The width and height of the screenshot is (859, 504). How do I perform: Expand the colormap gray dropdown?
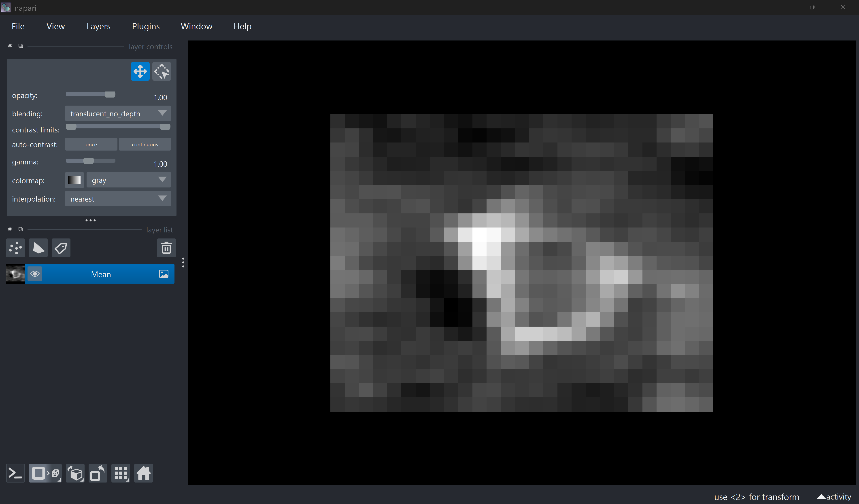tap(128, 180)
